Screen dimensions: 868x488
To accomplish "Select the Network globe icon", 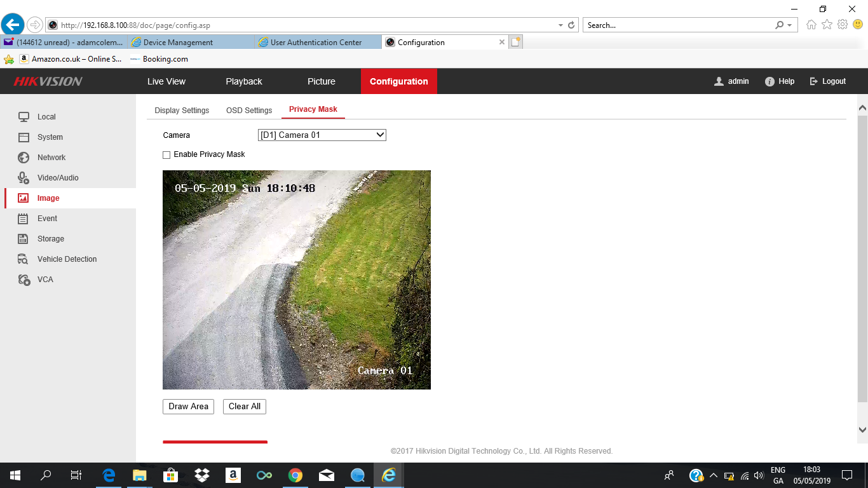I will 24,158.
